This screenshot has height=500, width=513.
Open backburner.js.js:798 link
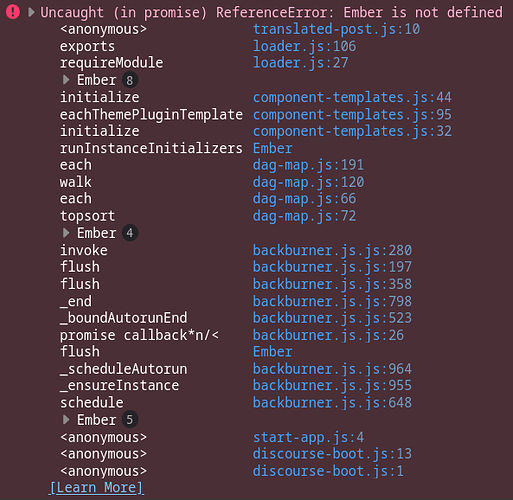pos(332,301)
